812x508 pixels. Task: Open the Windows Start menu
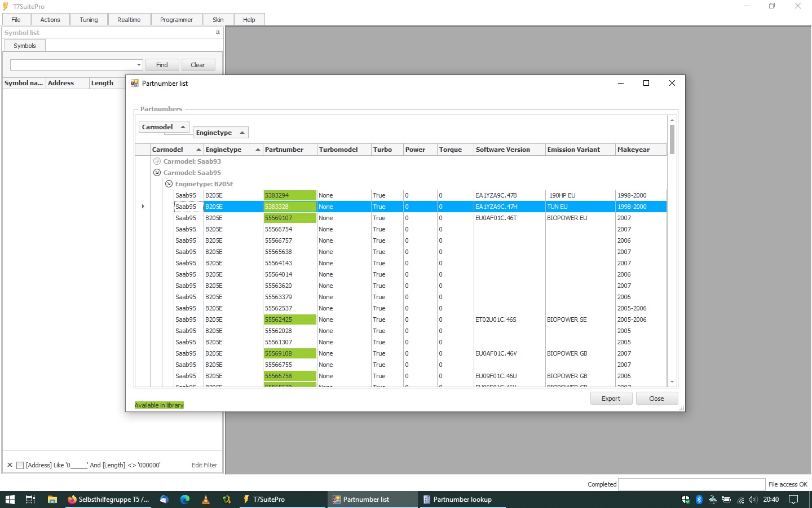[x=10, y=500]
